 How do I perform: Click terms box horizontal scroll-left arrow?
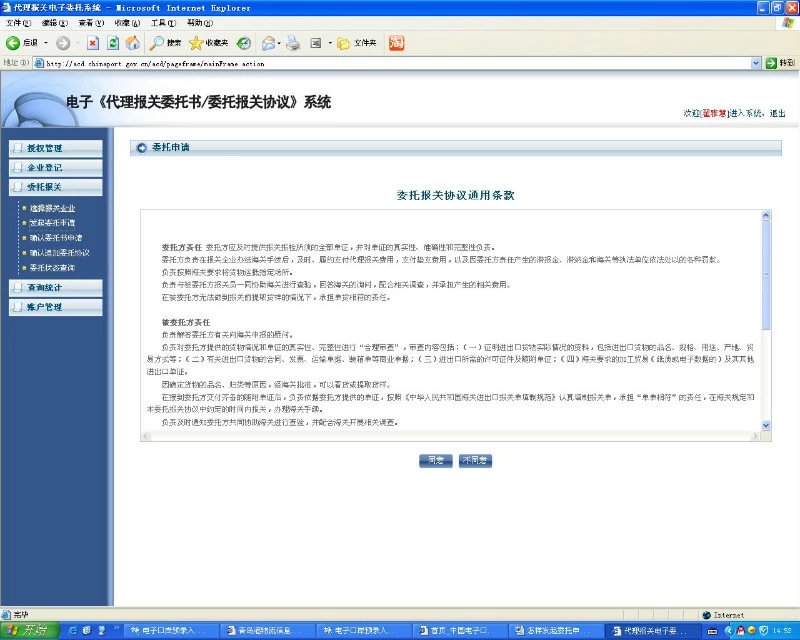coord(146,436)
